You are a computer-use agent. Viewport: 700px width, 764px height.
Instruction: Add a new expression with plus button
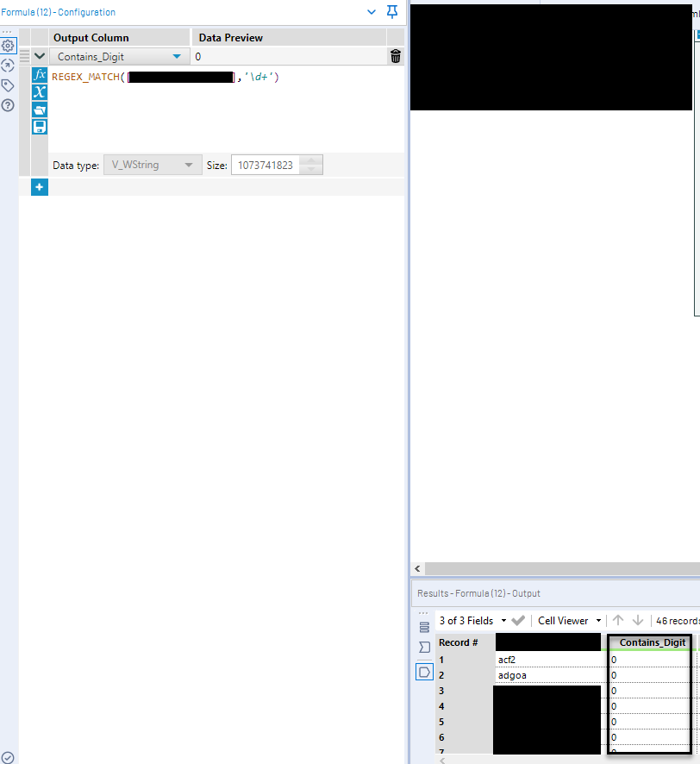pos(39,186)
